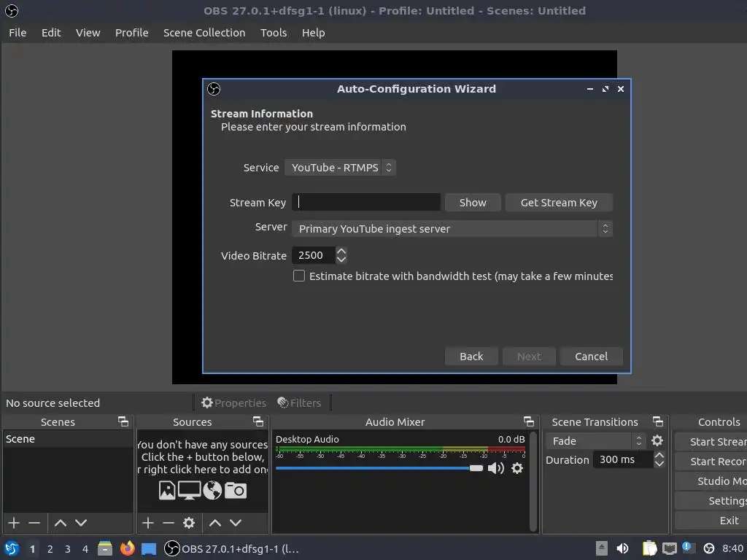Screen dimensions: 747x560
Task: Undock the Scenes panel
Action: click(123, 421)
